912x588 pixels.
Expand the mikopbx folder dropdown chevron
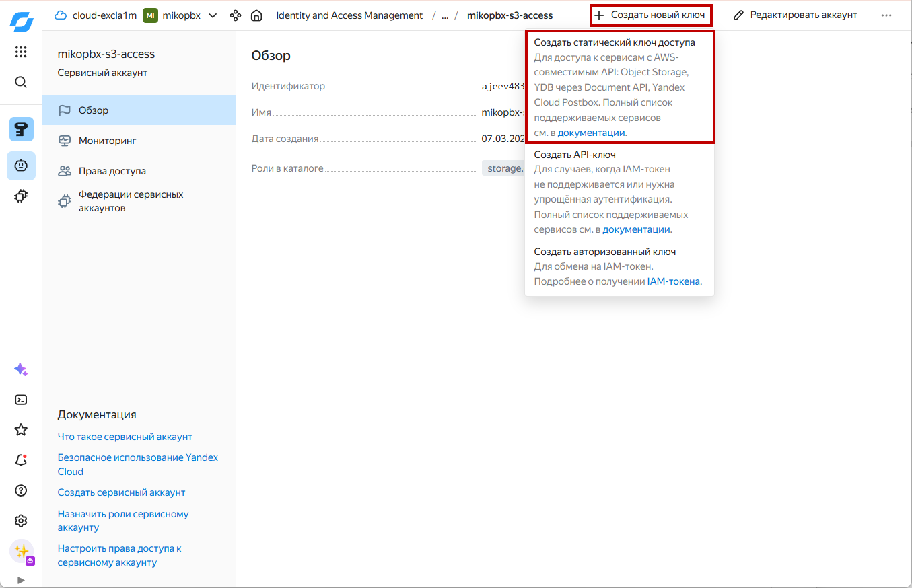(213, 15)
